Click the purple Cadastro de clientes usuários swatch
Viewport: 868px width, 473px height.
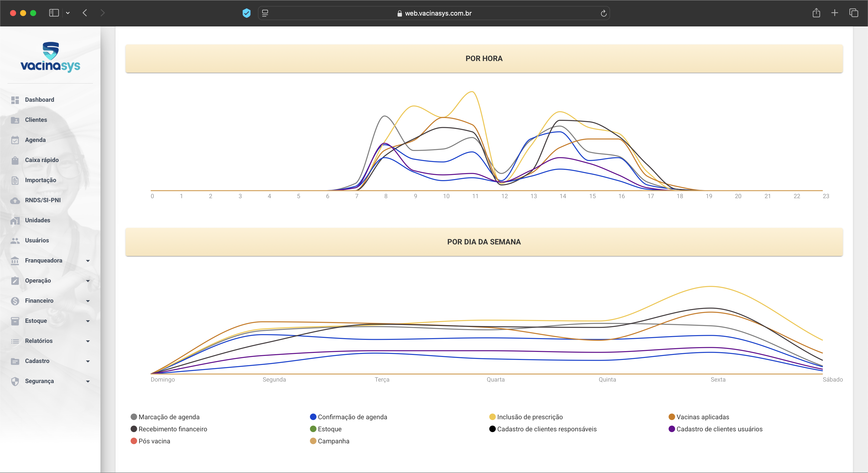[672, 429]
